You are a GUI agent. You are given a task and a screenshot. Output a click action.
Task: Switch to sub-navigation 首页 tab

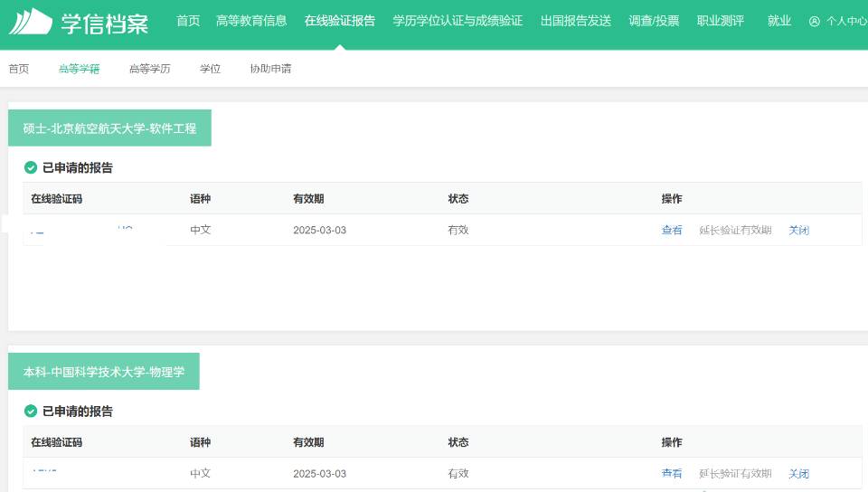pyautogui.click(x=19, y=69)
